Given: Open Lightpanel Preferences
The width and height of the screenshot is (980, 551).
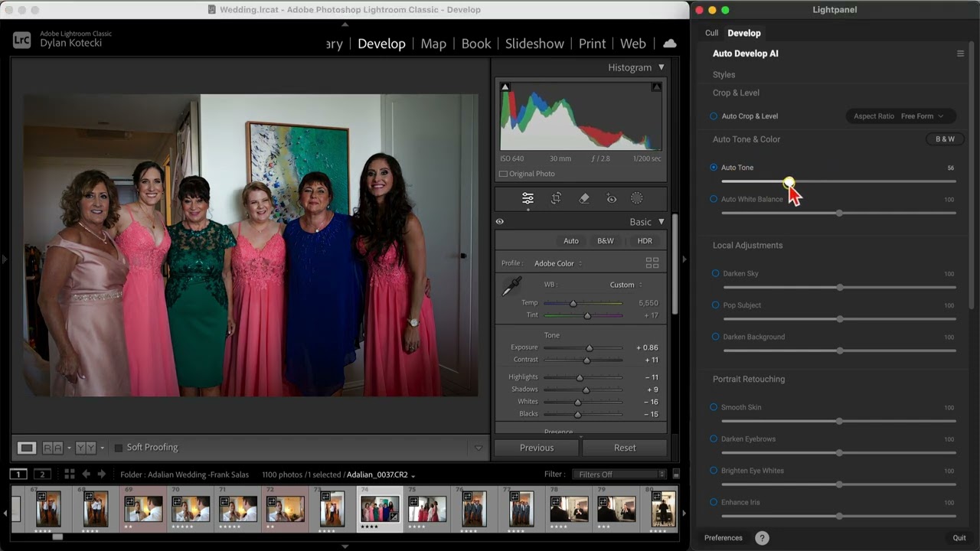Looking at the screenshot, I should (x=724, y=538).
